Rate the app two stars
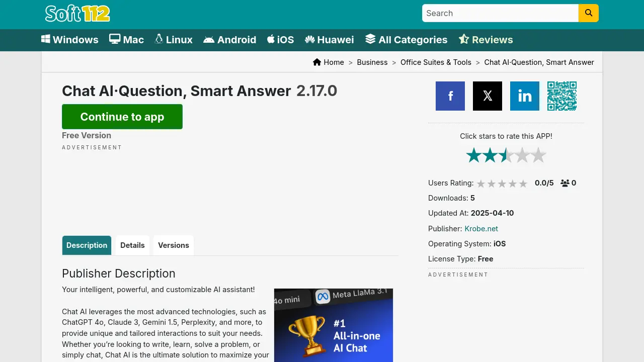Image resolution: width=644 pixels, height=362 pixels. (490, 155)
